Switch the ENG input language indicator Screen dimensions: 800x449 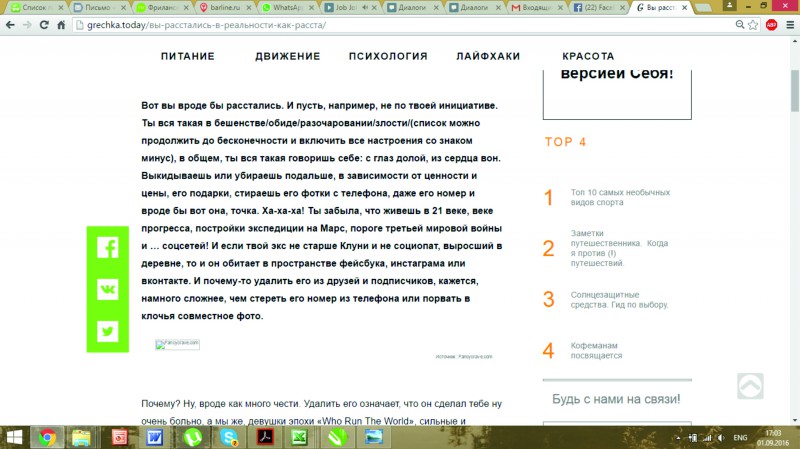click(740, 438)
